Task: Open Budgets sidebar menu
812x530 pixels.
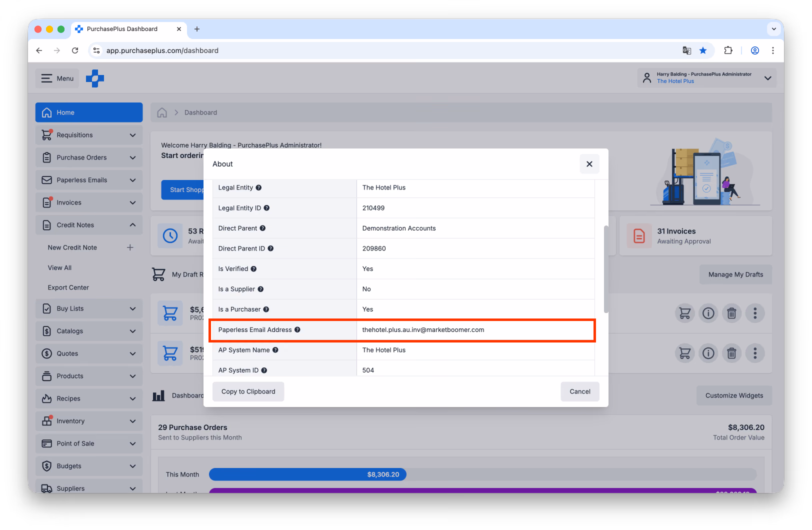Action: [x=89, y=466]
